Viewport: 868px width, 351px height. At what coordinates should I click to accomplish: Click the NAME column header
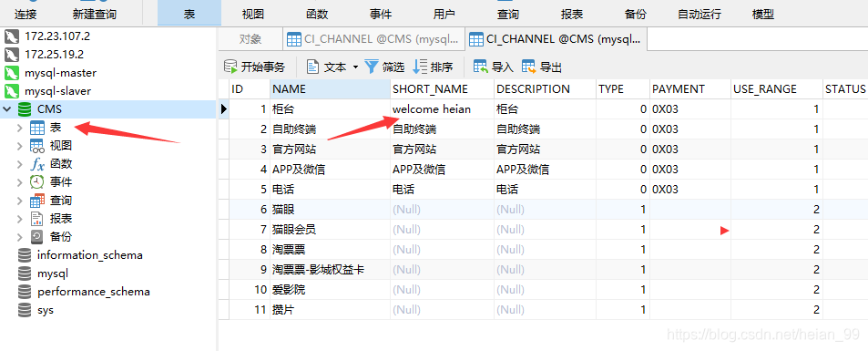[x=330, y=89]
